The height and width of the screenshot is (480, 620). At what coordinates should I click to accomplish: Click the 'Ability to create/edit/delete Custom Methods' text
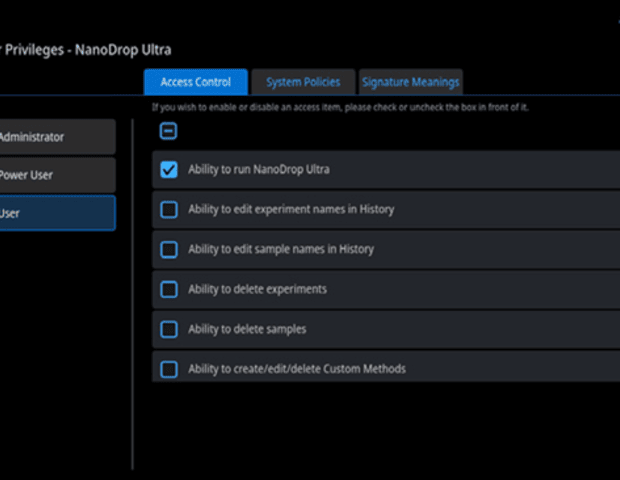(297, 369)
